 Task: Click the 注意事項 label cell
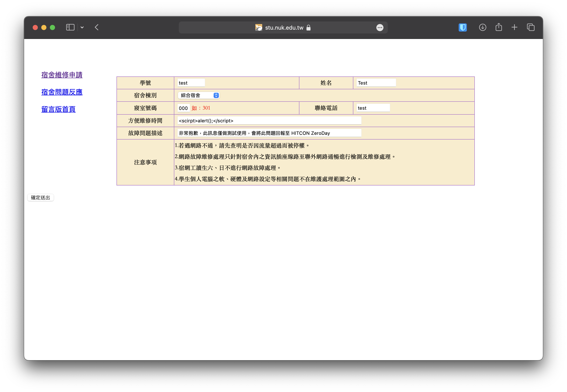tap(145, 162)
